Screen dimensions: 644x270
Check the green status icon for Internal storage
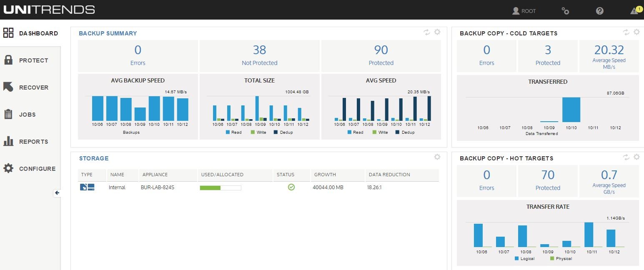point(291,187)
